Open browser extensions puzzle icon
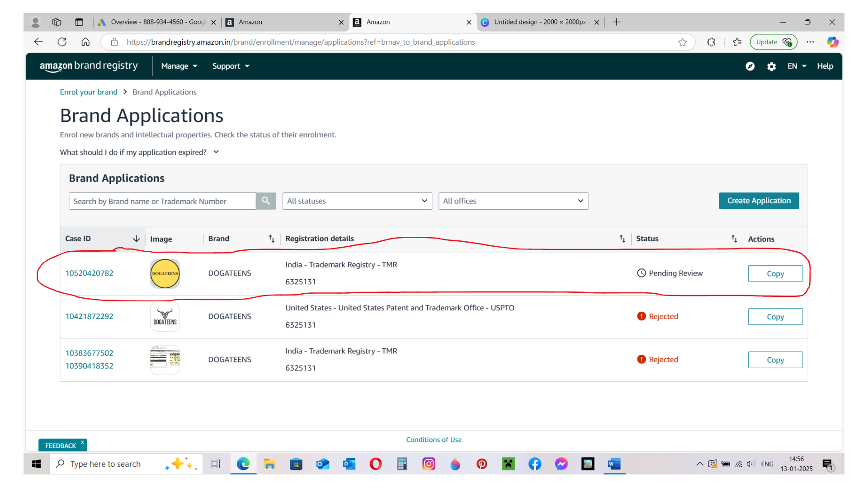868x488 pixels. click(711, 42)
